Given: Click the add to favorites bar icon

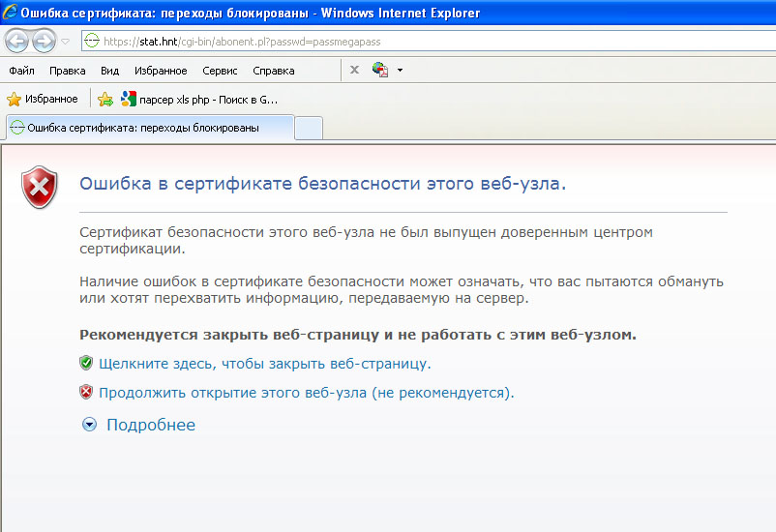Looking at the screenshot, I should pyautogui.click(x=105, y=99).
